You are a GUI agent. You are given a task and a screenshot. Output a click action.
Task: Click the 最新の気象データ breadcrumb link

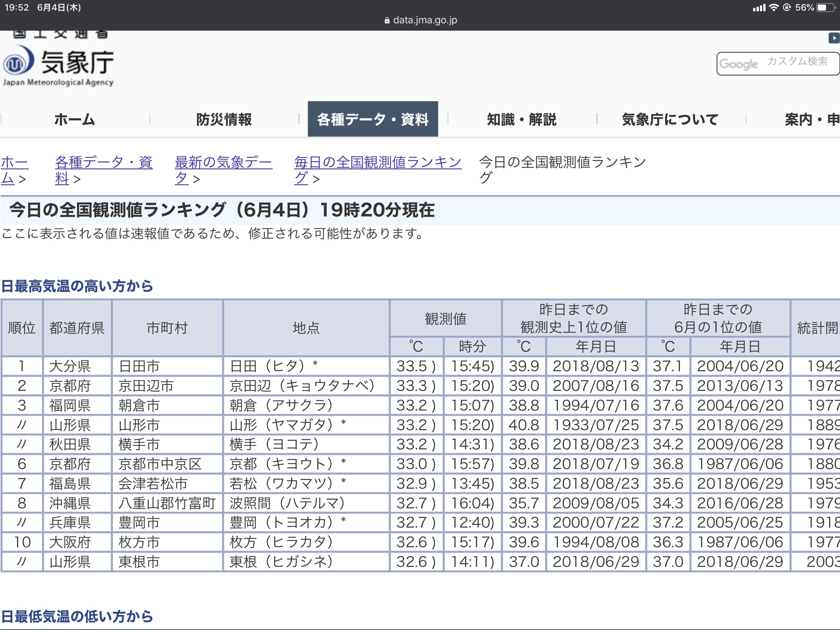[x=223, y=162]
